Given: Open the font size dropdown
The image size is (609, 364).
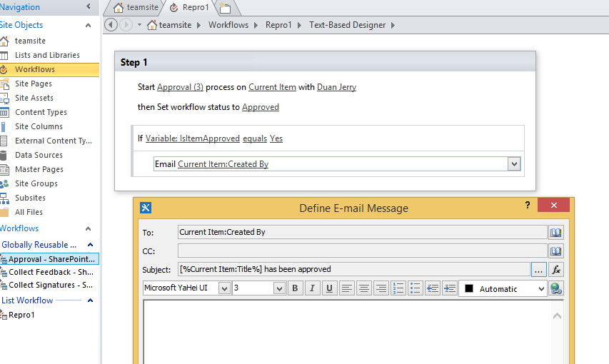Looking at the screenshot, I should [x=279, y=288].
